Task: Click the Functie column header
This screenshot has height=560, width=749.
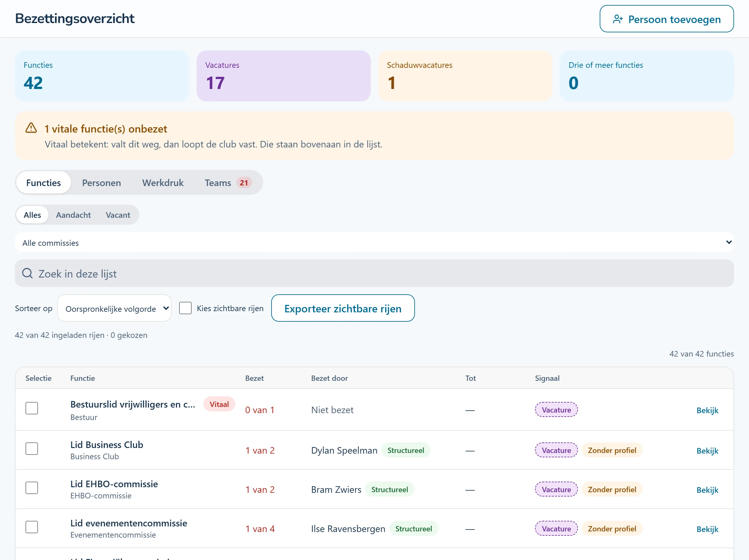Action: click(82, 378)
